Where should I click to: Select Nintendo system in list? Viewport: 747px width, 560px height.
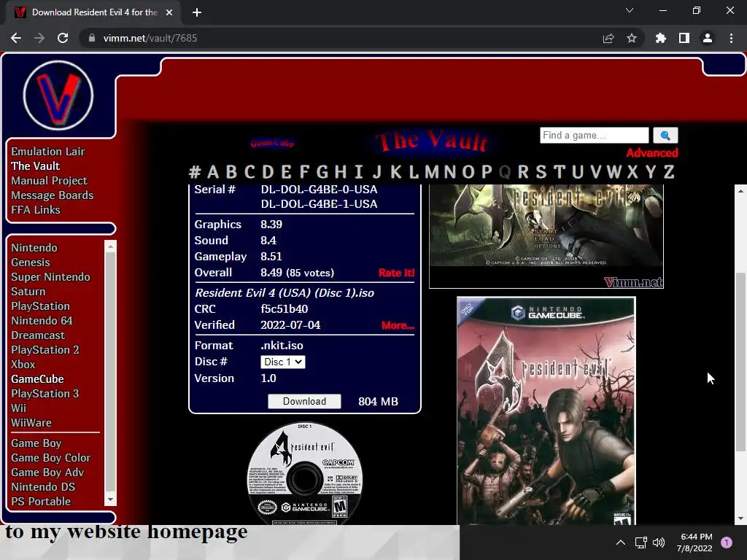click(x=34, y=248)
